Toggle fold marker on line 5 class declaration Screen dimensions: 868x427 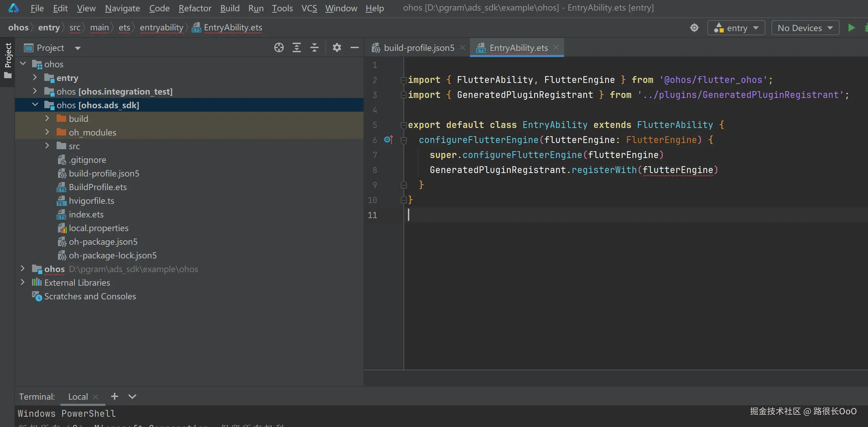(403, 125)
